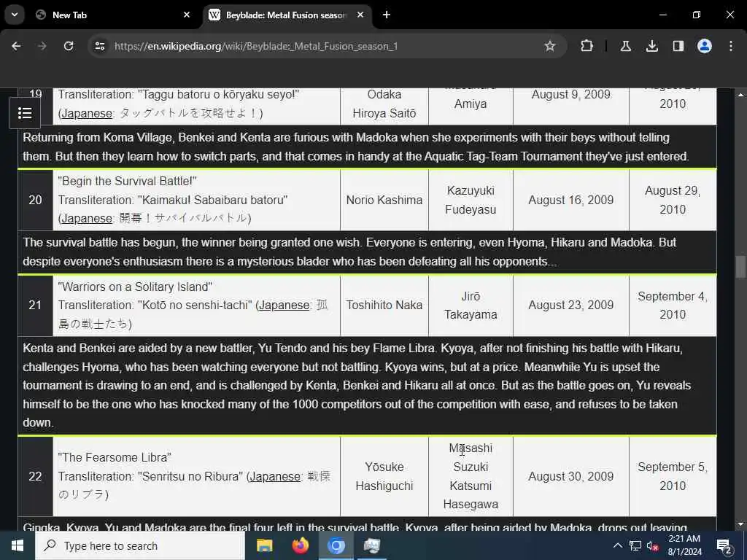Click the August 16, 2009 date cell
This screenshot has height=560, width=747.
point(570,200)
